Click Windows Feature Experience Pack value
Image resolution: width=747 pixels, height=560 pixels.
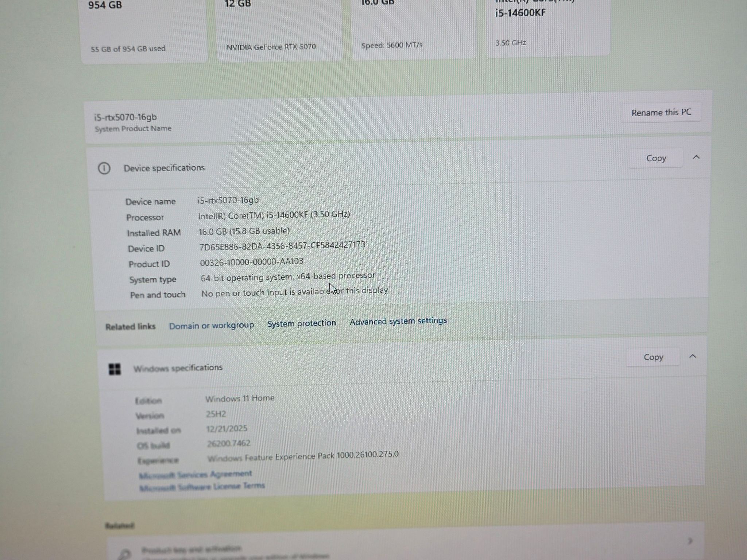click(303, 456)
